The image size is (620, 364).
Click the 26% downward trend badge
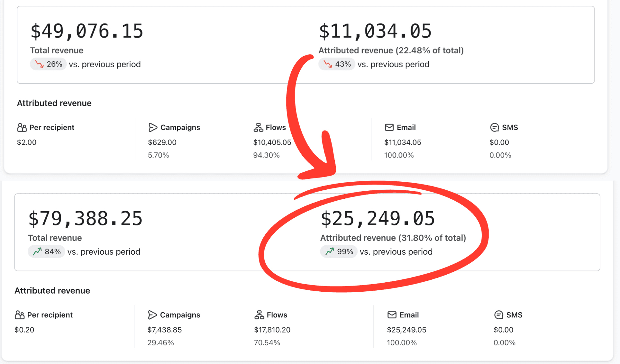tap(48, 64)
